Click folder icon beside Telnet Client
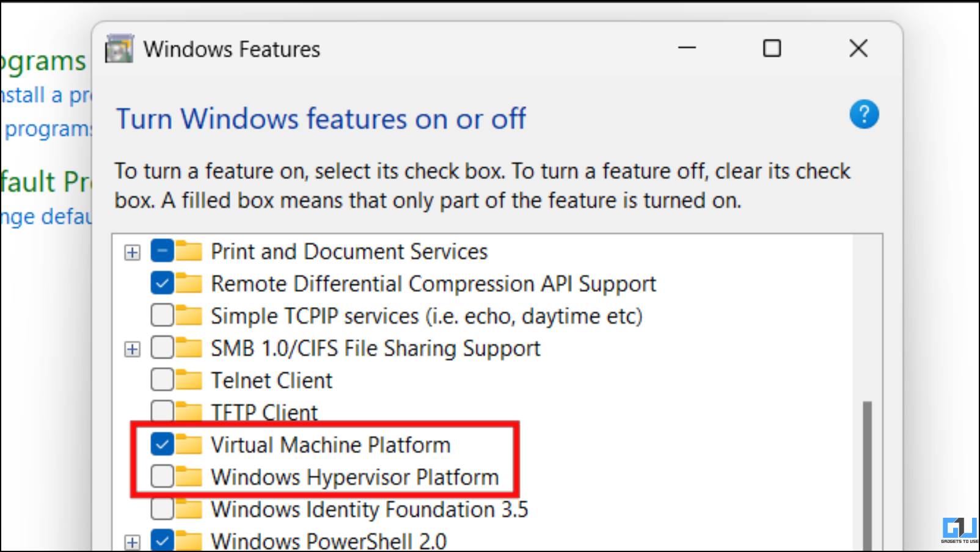This screenshot has height=552, width=980. pyautogui.click(x=189, y=380)
